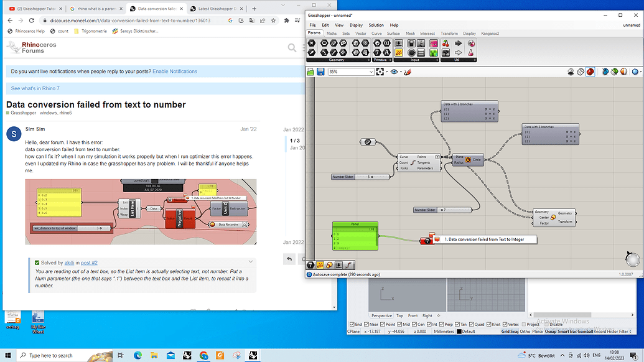Open the zoom percentage dropdown showing 85%
This screenshot has width=644, height=362.
(371, 72)
